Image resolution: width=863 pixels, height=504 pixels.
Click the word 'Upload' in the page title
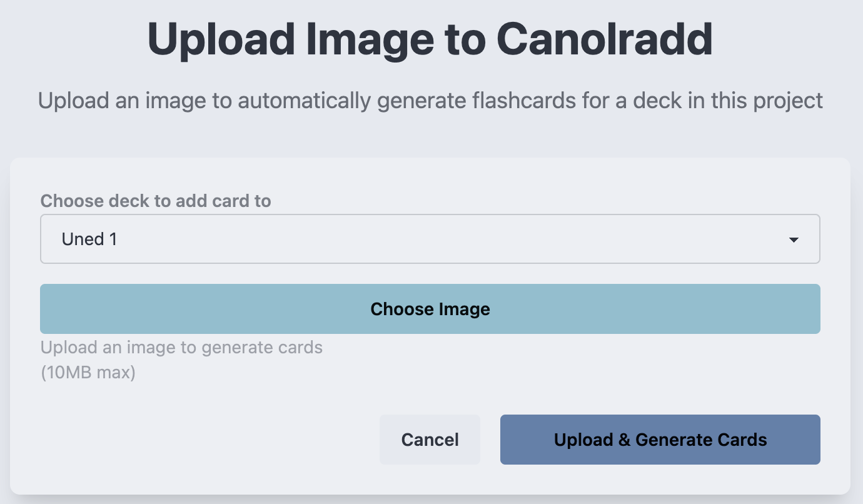222,39
